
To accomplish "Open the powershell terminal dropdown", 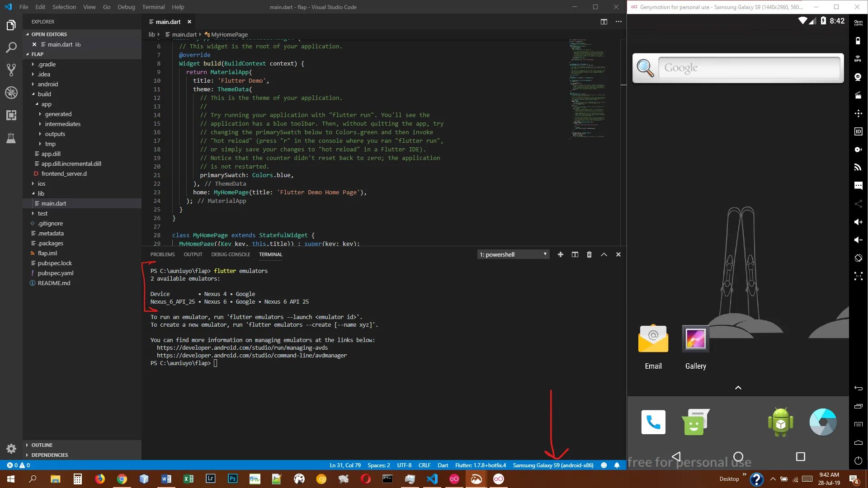I will pos(513,254).
